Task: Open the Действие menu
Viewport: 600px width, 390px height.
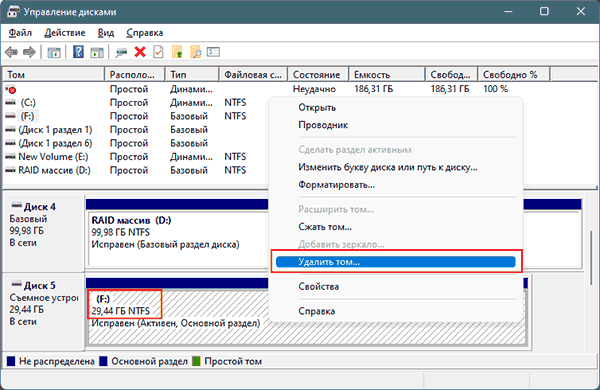Action: [x=65, y=33]
